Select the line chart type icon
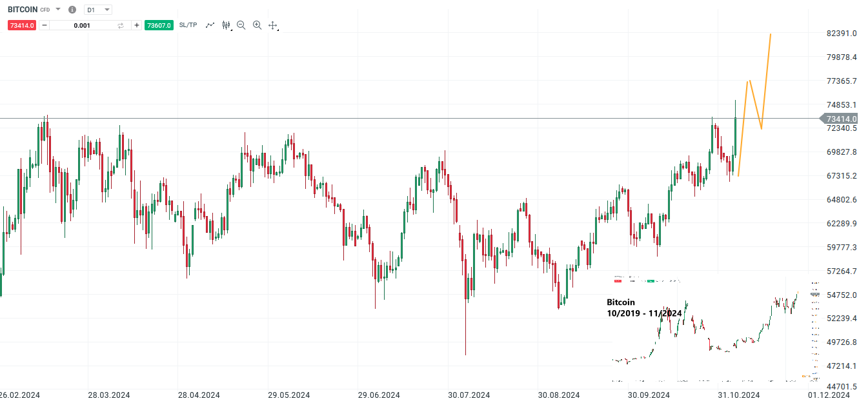 [210, 25]
